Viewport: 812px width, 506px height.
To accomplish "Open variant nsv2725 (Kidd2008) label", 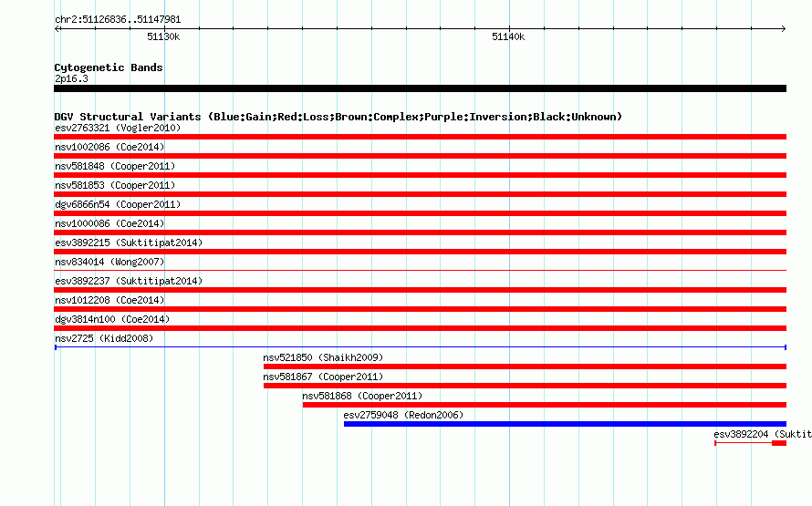I will coord(104,338).
